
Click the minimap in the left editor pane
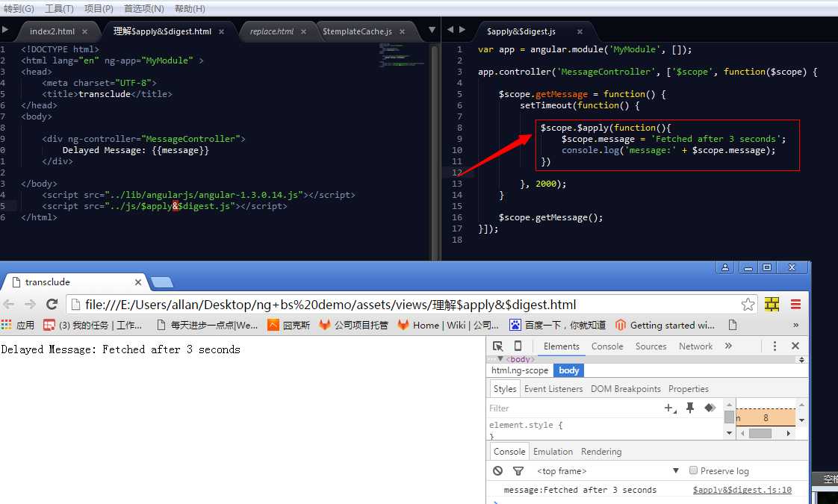click(x=402, y=55)
